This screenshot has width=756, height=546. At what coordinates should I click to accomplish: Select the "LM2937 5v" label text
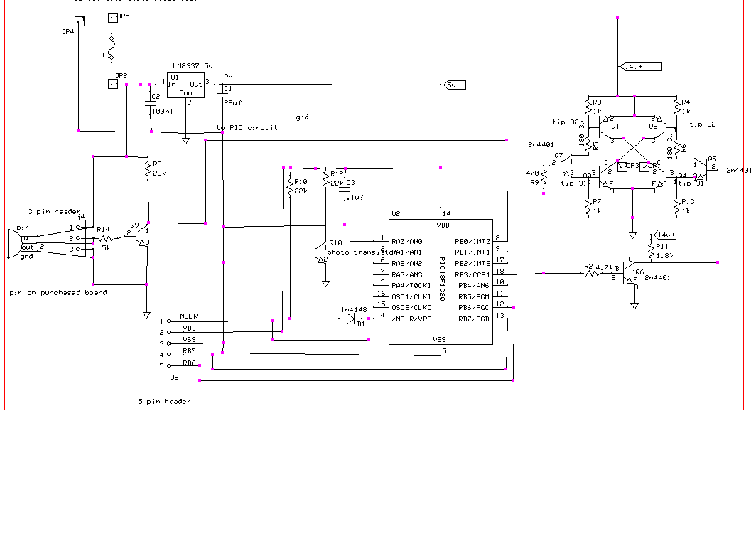193,65
